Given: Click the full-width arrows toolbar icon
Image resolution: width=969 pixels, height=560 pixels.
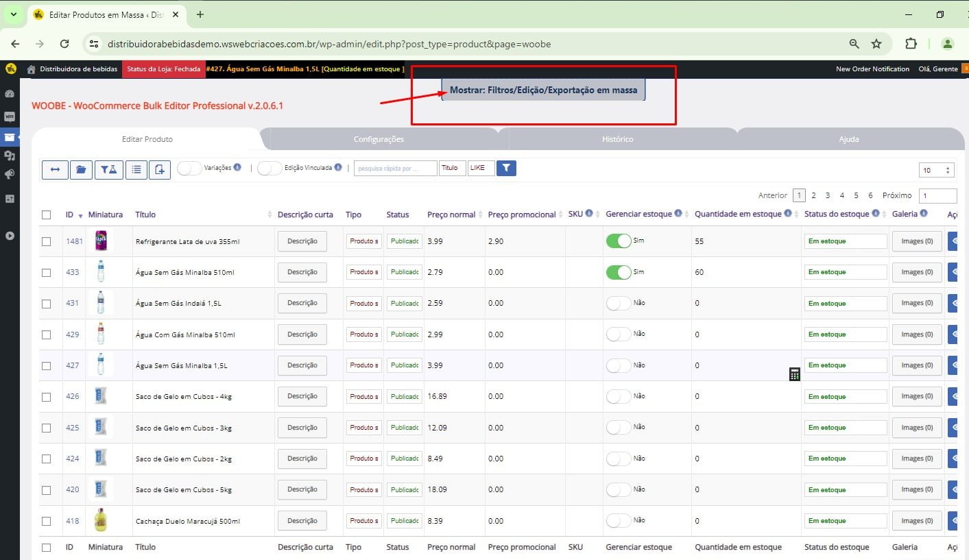Looking at the screenshot, I should [x=55, y=169].
